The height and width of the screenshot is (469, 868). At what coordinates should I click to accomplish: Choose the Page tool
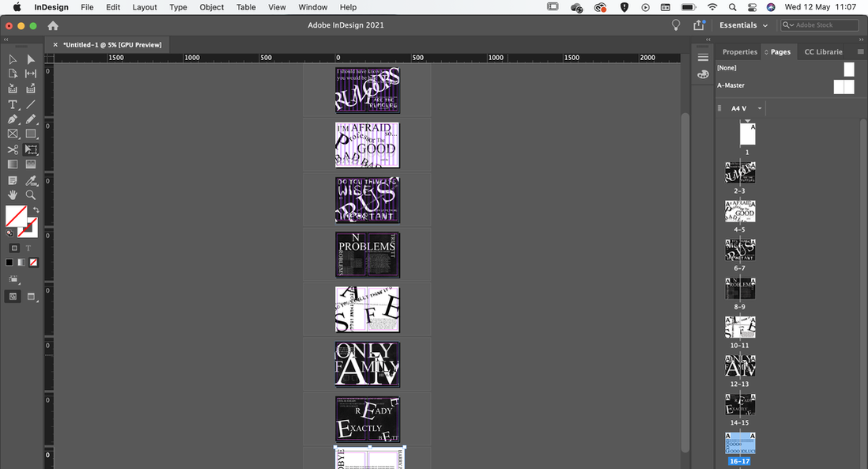[13, 74]
